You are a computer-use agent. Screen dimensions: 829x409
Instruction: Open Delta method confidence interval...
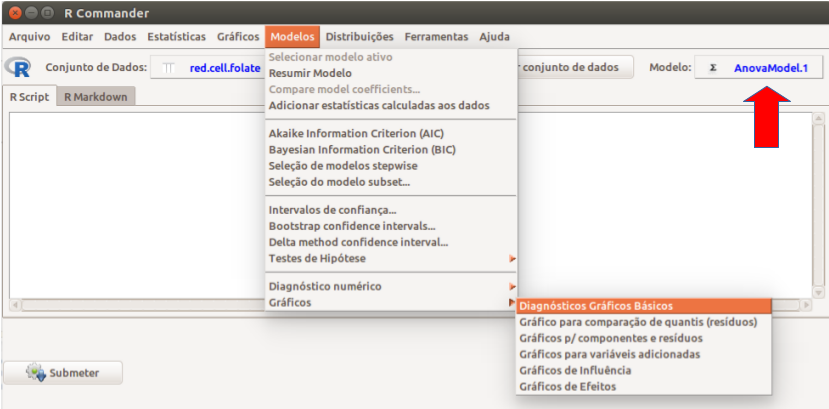(391, 243)
